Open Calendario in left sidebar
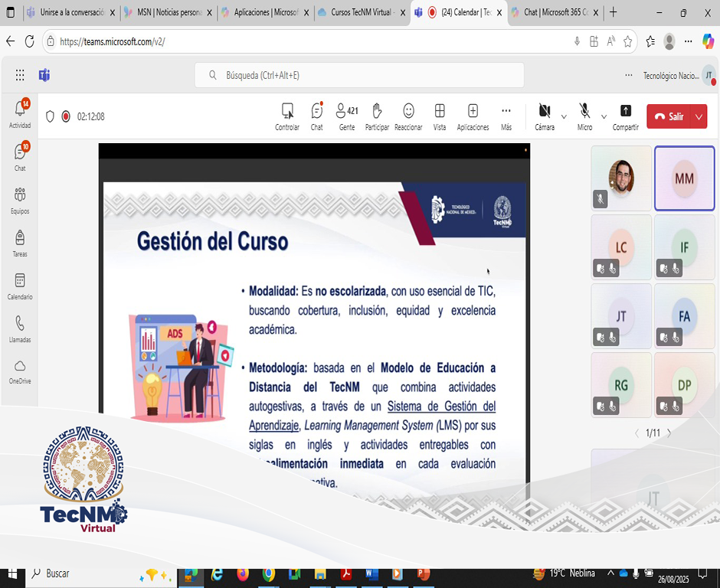This screenshot has height=588, width=720. point(20,286)
